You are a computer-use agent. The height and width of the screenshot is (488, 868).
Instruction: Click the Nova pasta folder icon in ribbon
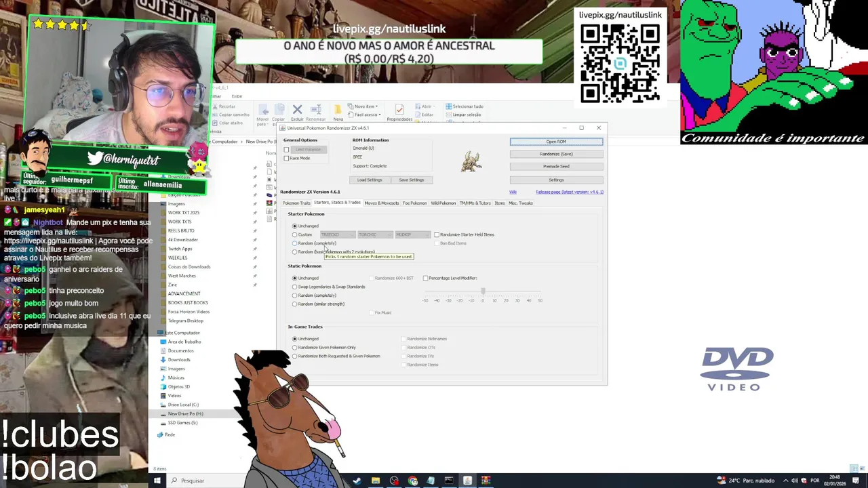(338, 110)
